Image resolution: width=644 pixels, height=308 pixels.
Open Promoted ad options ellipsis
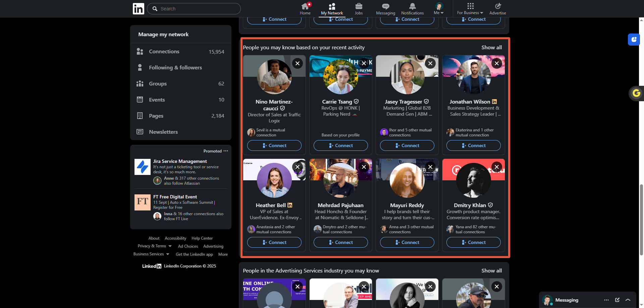click(x=226, y=151)
